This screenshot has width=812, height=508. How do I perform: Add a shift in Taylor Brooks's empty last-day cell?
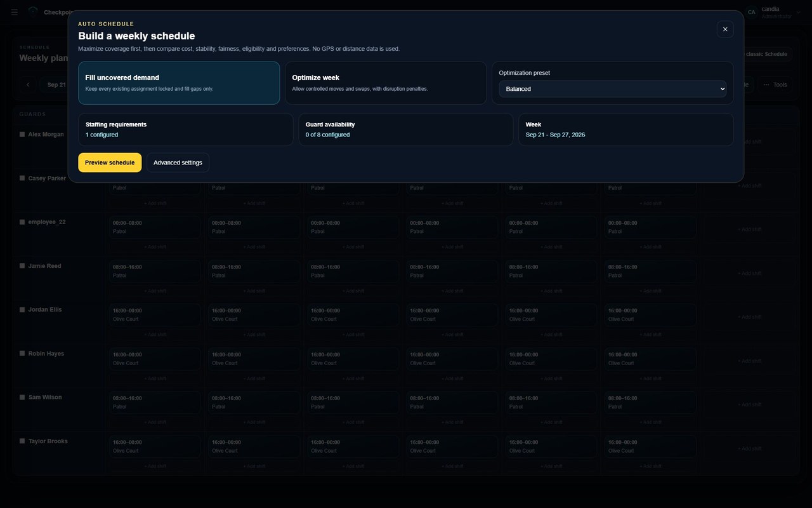[749, 448]
